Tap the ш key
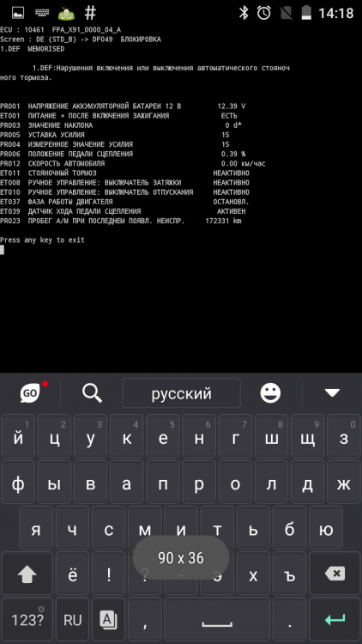 pyautogui.click(x=271, y=436)
